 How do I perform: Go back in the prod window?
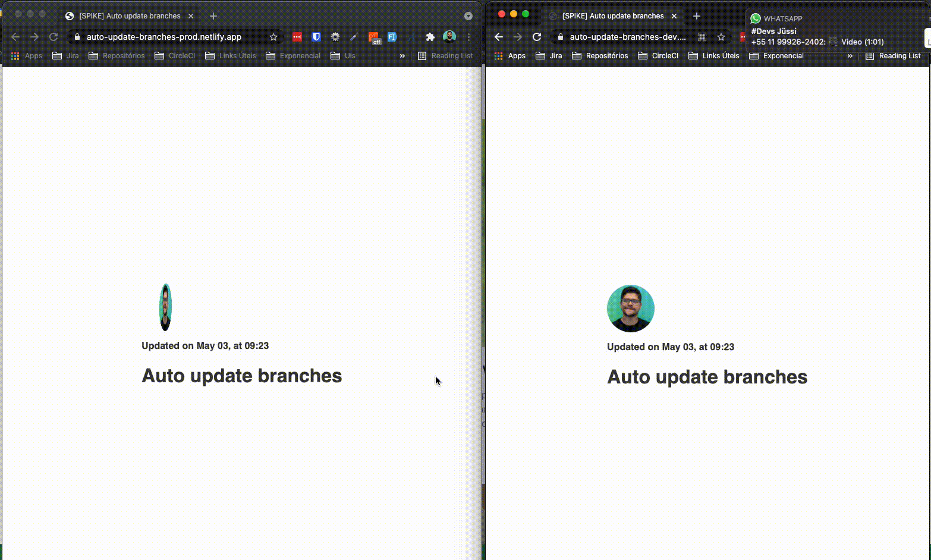click(x=15, y=37)
